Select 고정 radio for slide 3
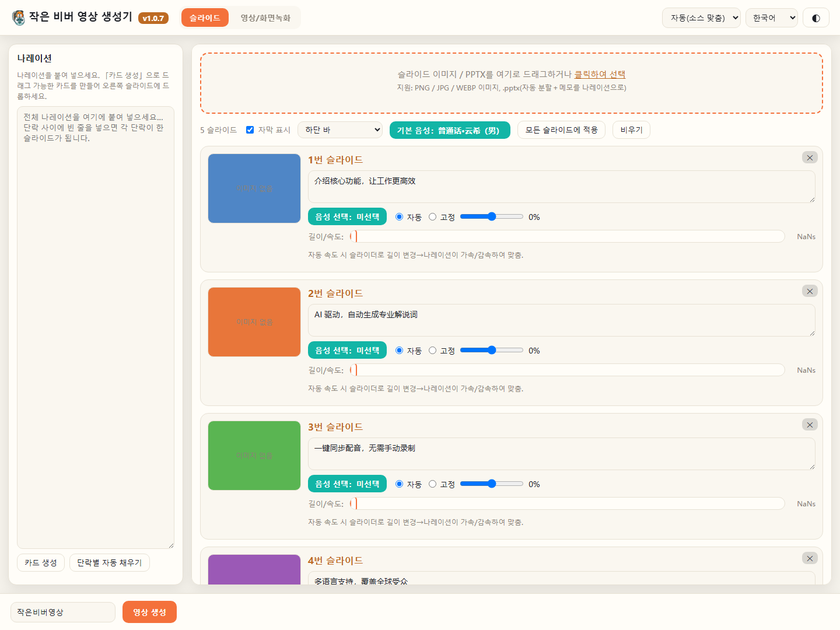The image size is (840, 630). [432, 484]
